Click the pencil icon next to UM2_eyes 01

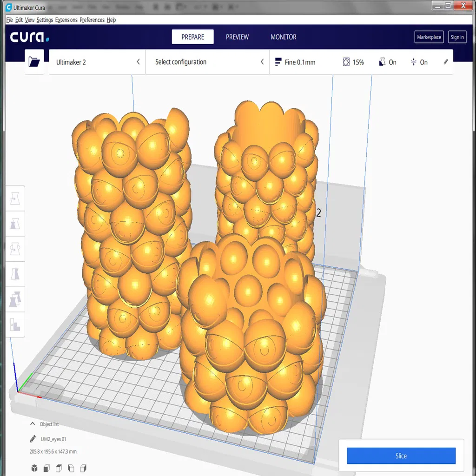33,439
